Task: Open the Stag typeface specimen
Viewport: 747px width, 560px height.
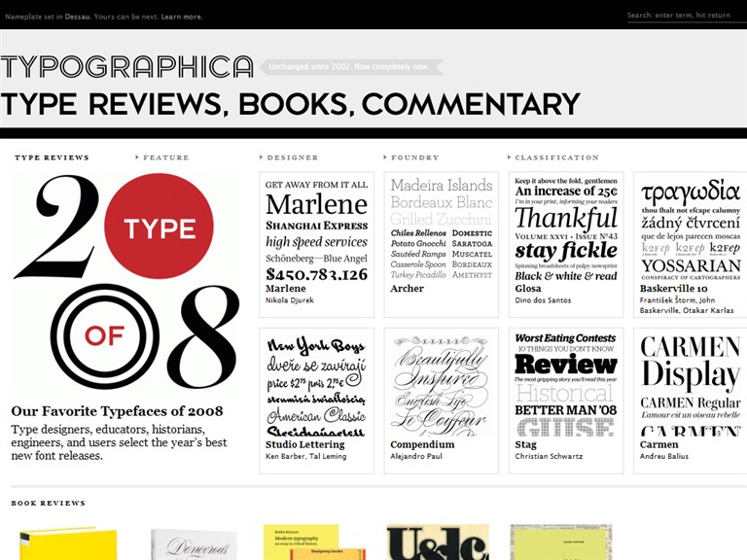Action: 565,386
